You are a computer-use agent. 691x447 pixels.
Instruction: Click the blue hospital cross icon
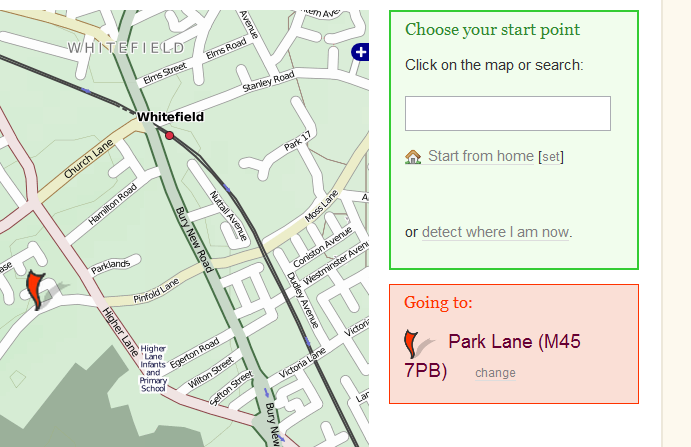point(361,52)
